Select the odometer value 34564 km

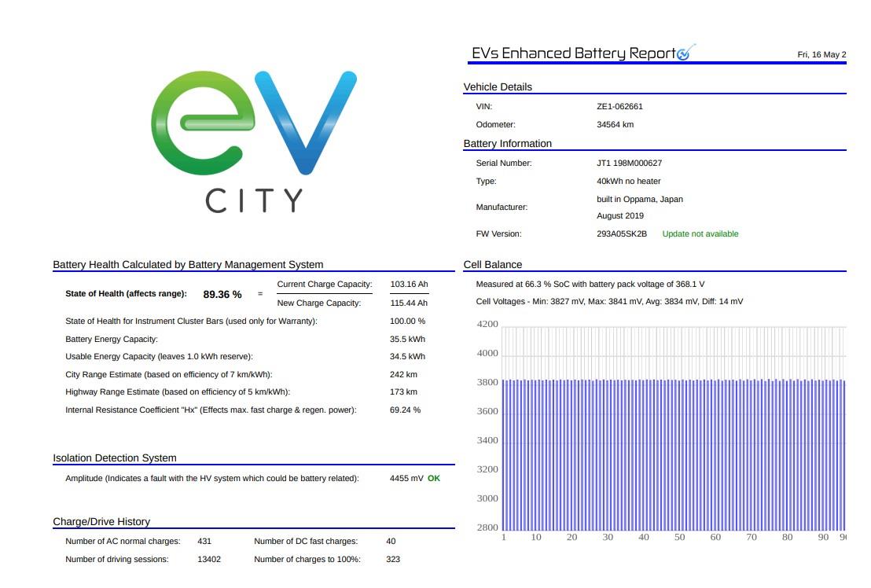tap(615, 124)
